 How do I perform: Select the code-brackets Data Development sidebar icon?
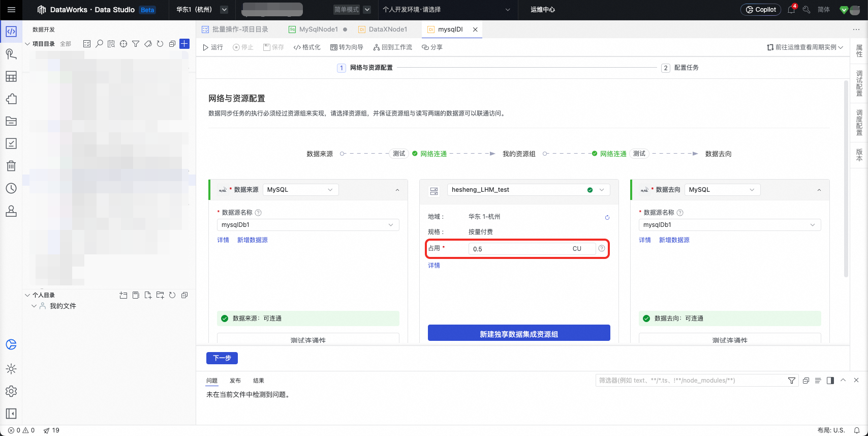pyautogui.click(x=11, y=32)
